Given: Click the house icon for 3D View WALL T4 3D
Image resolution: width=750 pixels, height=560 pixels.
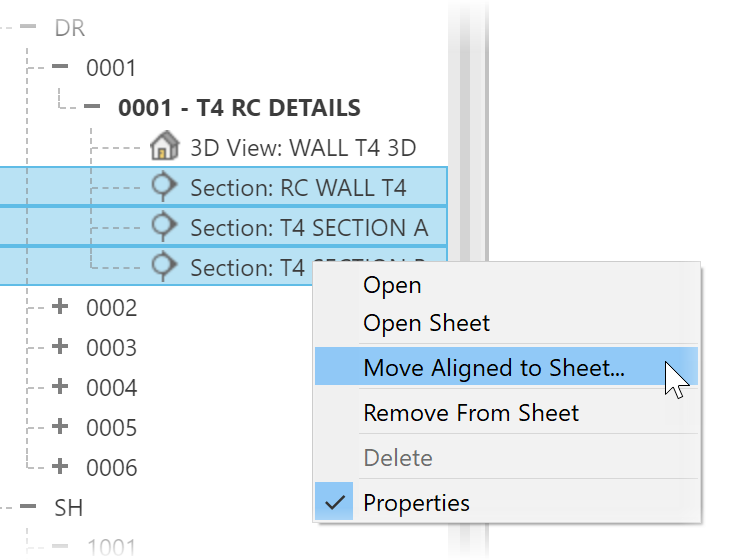Looking at the screenshot, I should (165, 146).
